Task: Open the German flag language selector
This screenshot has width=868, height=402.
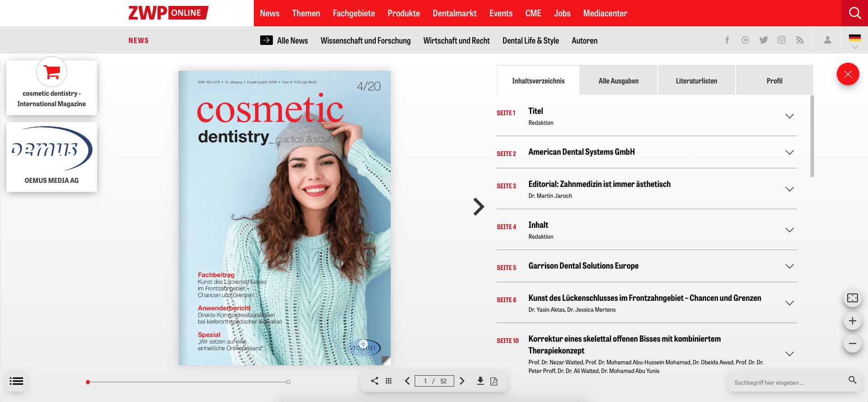Action: pyautogui.click(x=855, y=38)
